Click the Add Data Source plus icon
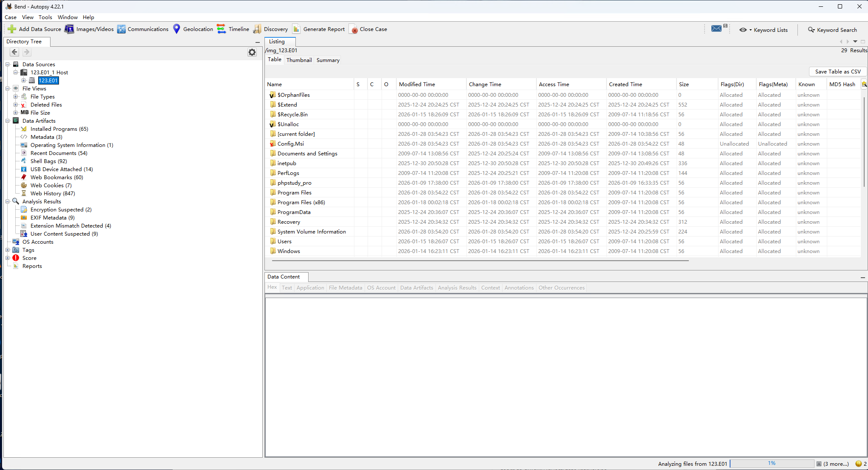868x470 pixels. click(x=12, y=29)
